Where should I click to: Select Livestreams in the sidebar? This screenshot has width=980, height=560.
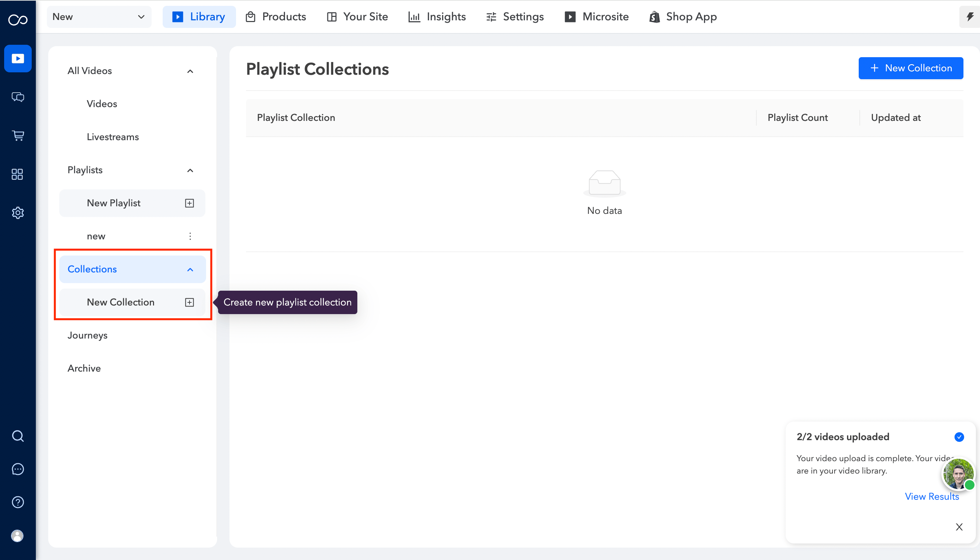[x=113, y=137]
